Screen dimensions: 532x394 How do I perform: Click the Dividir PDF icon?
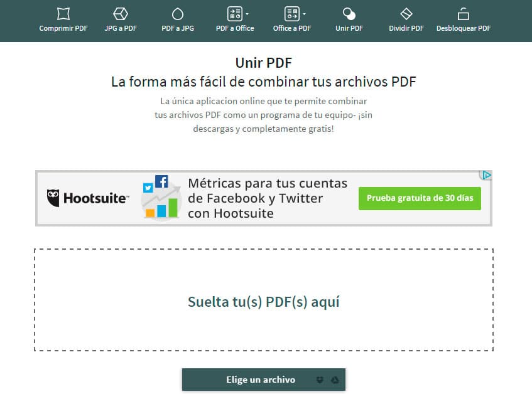(x=406, y=14)
